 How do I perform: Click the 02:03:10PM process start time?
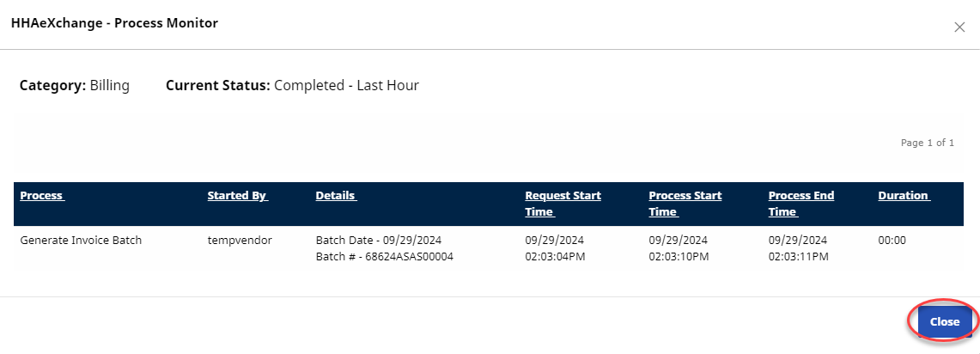coord(680,256)
